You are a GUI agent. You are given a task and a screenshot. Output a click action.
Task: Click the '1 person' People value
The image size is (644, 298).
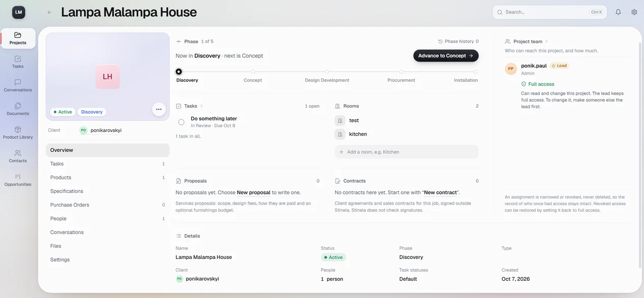(332, 279)
